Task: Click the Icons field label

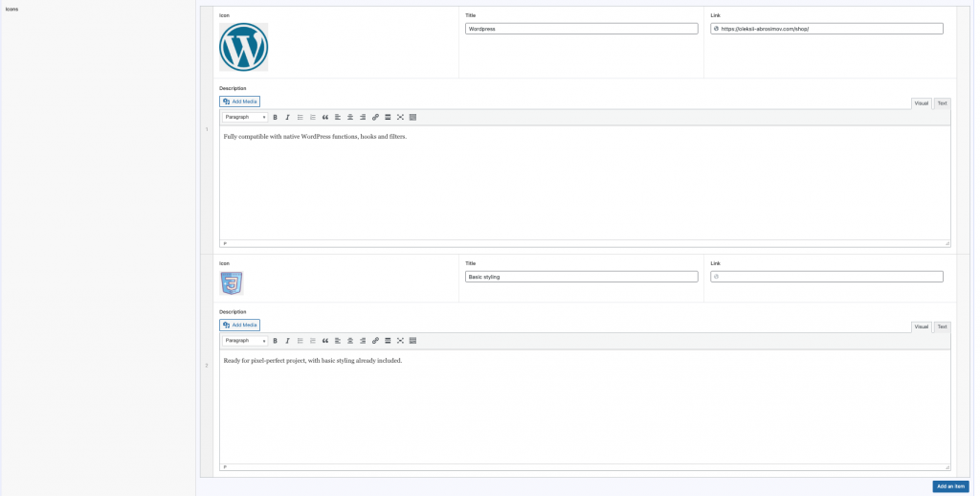Action: pyautogui.click(x=11, y=10)
